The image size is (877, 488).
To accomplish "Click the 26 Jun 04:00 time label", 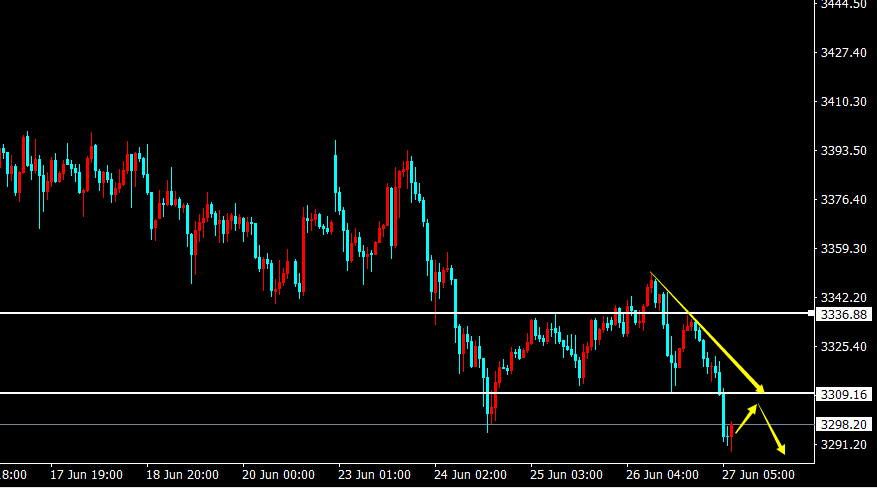I will pos(662,475).
